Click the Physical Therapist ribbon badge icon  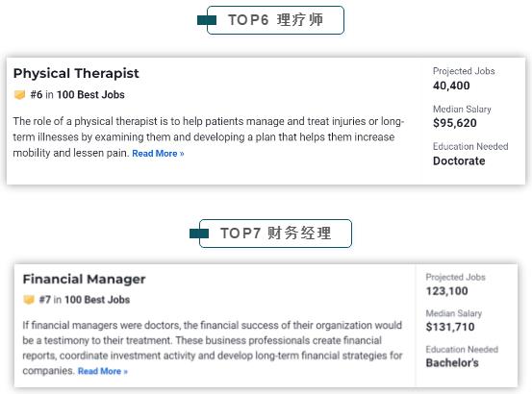point(19,94)
